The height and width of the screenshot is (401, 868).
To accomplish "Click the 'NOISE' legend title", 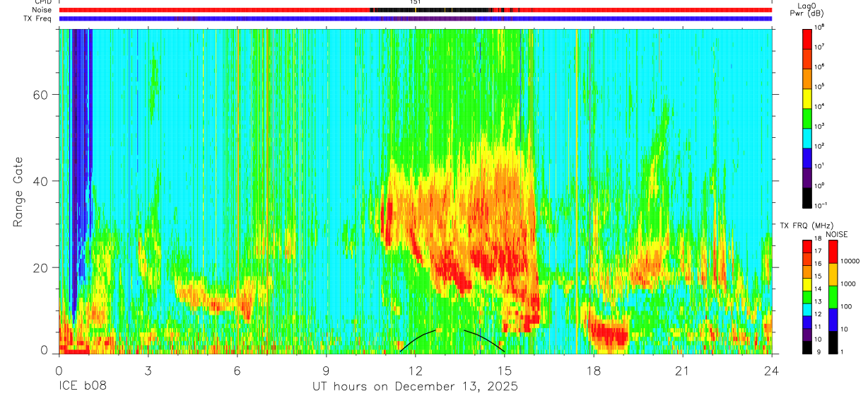I will (x=837, y=234).
